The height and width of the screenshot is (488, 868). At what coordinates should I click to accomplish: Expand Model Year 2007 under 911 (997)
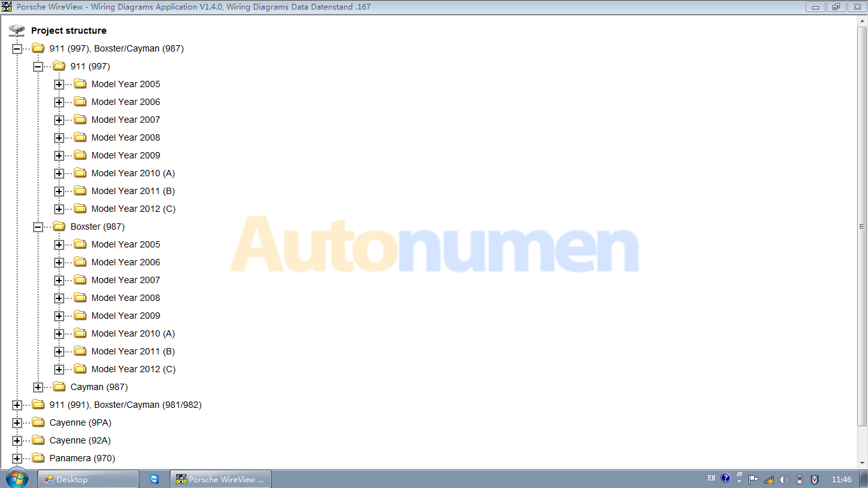pyautogui.click(x=59, y=120)
